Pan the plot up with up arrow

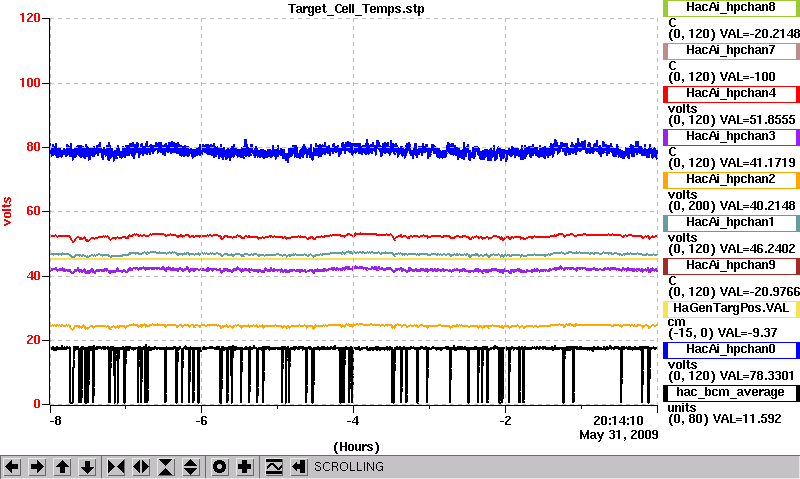point(62,467)
